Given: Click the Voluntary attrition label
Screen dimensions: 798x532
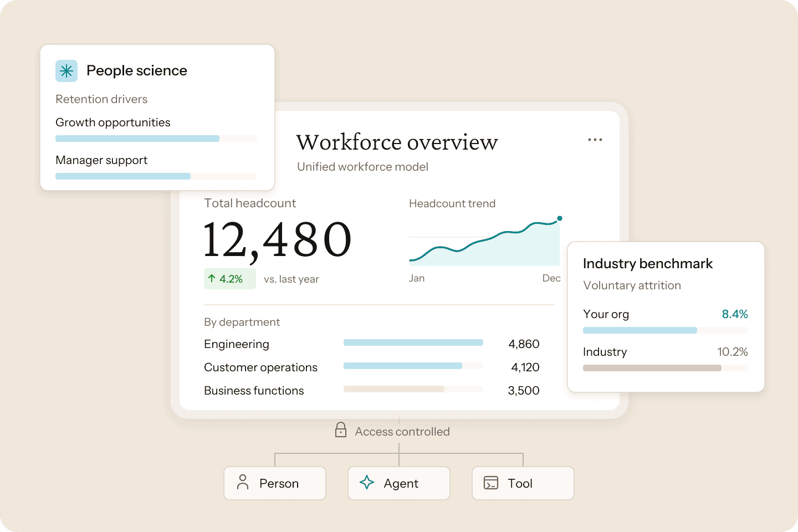Looking at the screenshot, I should 632,286.
